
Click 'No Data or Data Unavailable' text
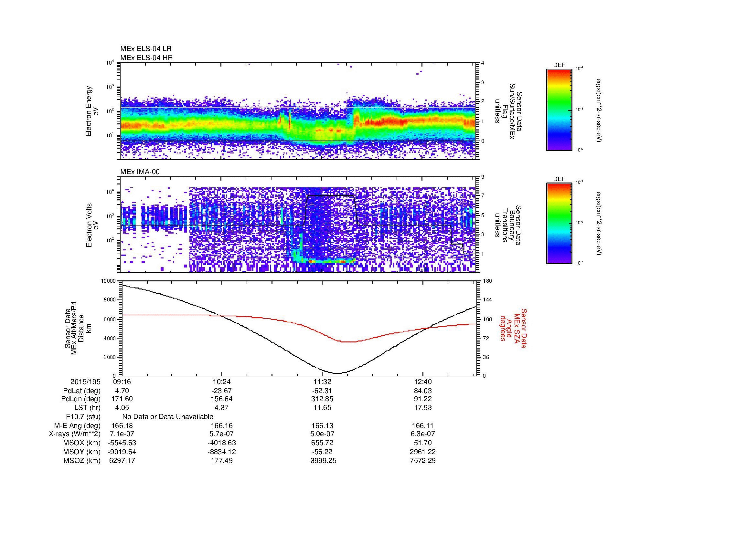click(168, 417)
